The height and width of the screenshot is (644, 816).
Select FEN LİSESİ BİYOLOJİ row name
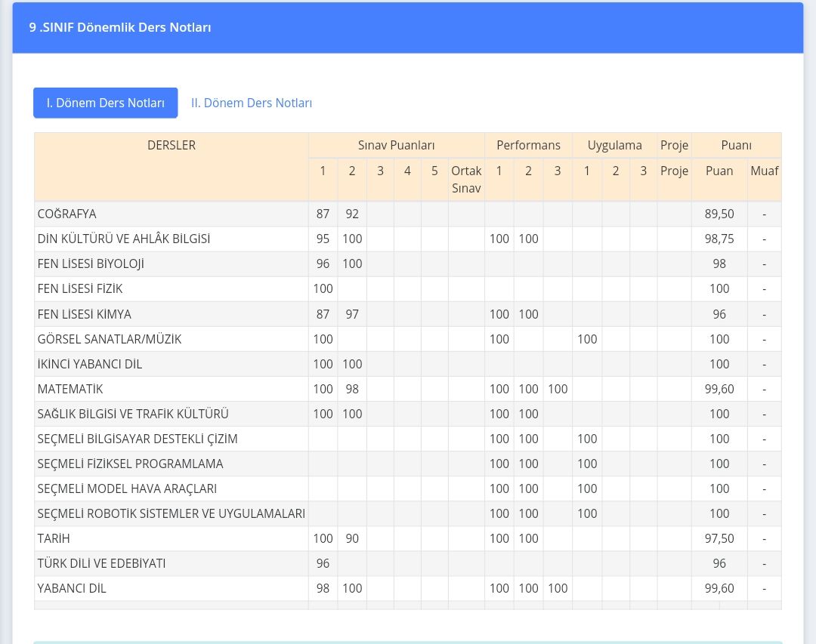click(91, 263)
